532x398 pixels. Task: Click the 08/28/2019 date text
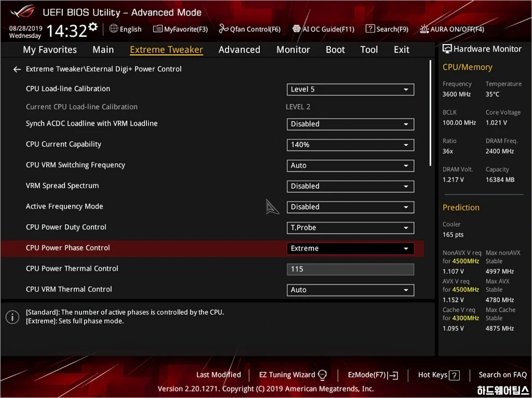pyautogui.click(x=25, y=28)
